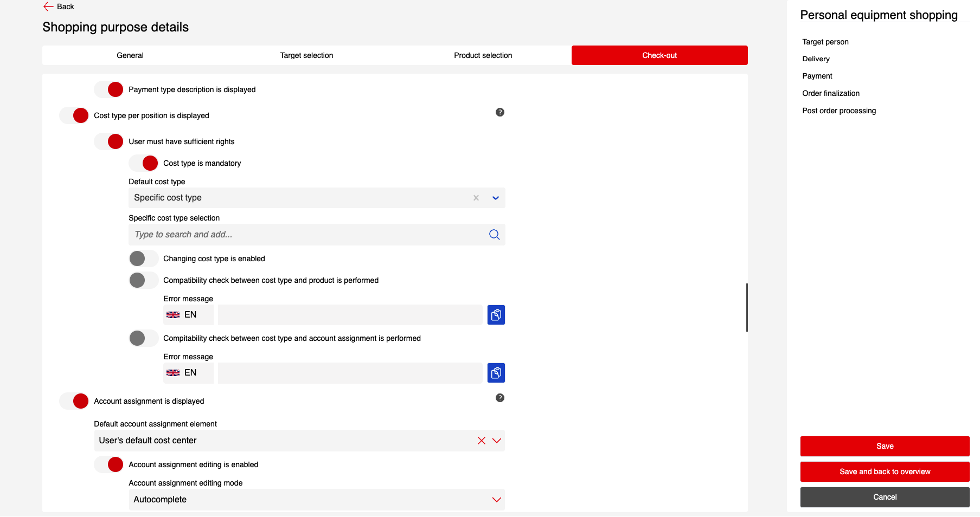This screenshot has height=517, width=980.
Task: Switch to the Target selection tab
Action: (x=306, y=55)
